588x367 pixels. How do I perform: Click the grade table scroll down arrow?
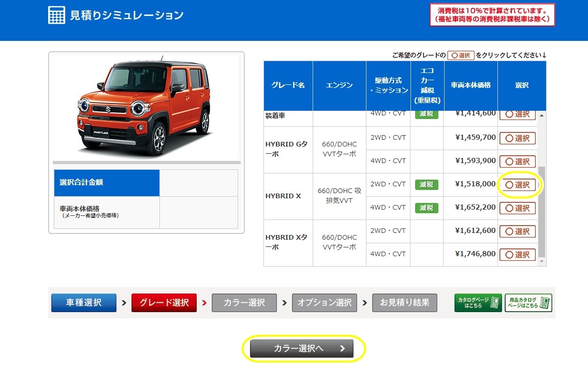(x=541, y=261)
